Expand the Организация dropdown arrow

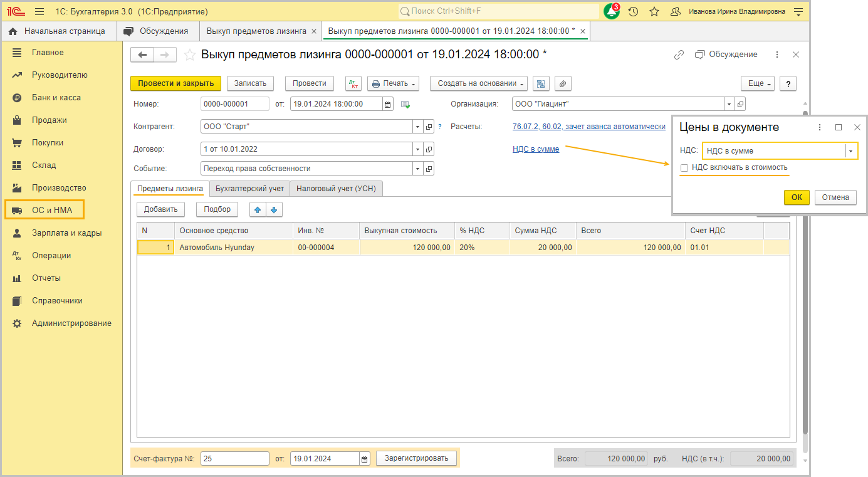pyautogui.click(x=729, y=104)
